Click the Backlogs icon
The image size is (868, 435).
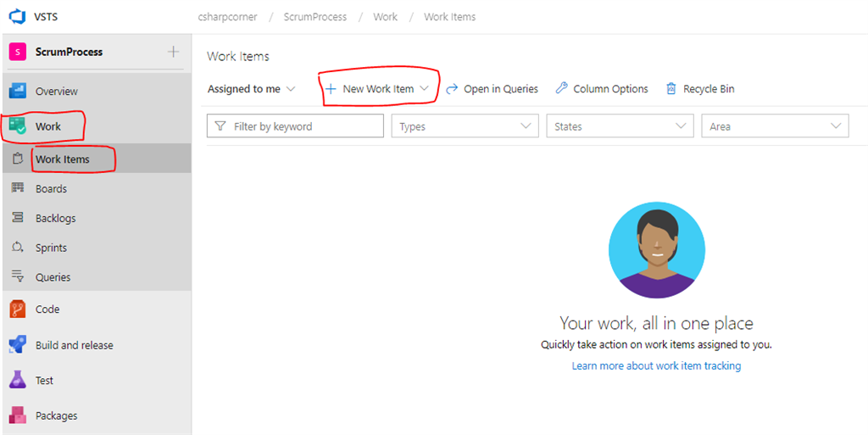coord(18,218)
